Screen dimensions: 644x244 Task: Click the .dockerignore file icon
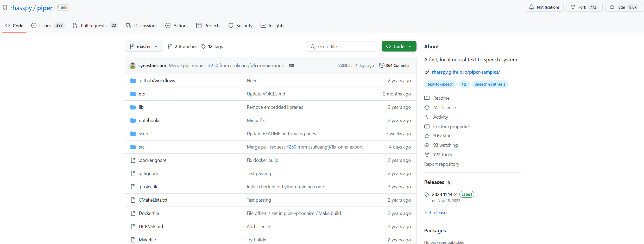tap(133, 160)
